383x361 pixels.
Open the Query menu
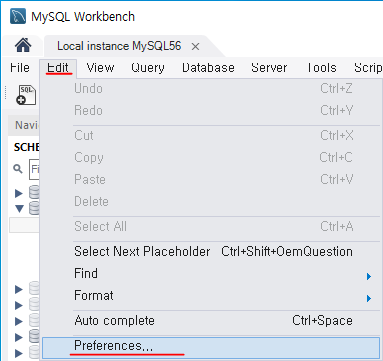[148, 68]
